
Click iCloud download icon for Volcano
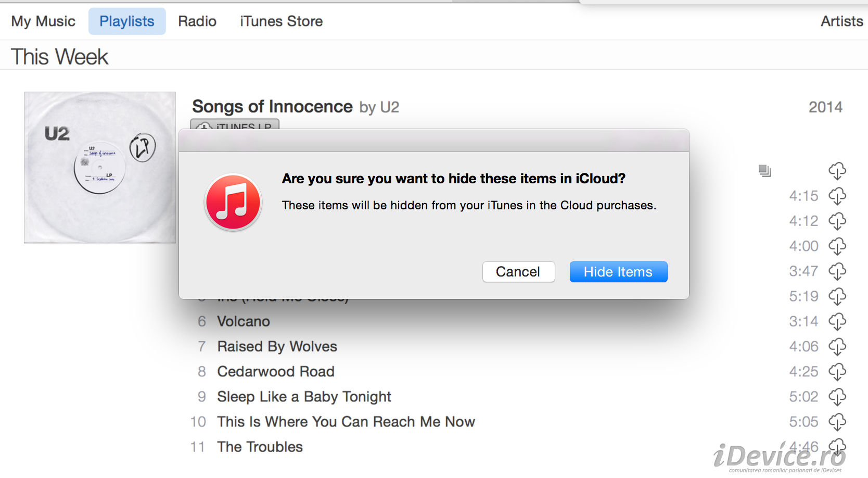tap(837, 322)
